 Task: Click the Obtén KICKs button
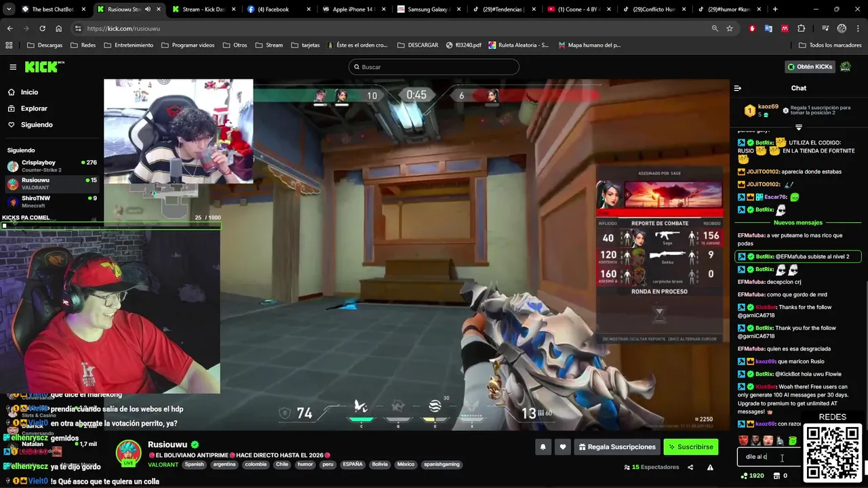pyautogui.click(x=810, y=67)
